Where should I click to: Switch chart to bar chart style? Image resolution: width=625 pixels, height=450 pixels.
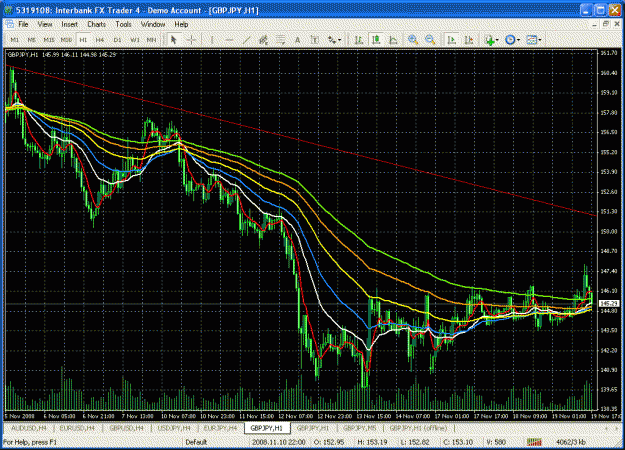pyautogui.click(x=359, y=40)
